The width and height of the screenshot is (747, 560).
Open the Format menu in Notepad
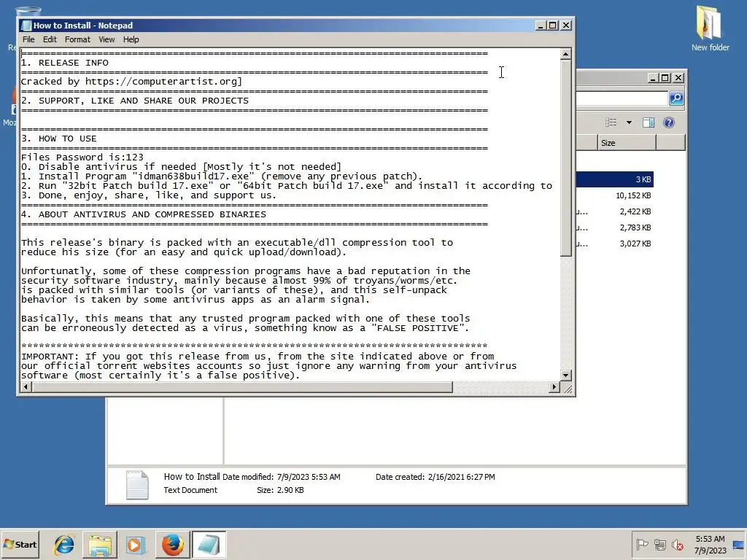point(77,39)
